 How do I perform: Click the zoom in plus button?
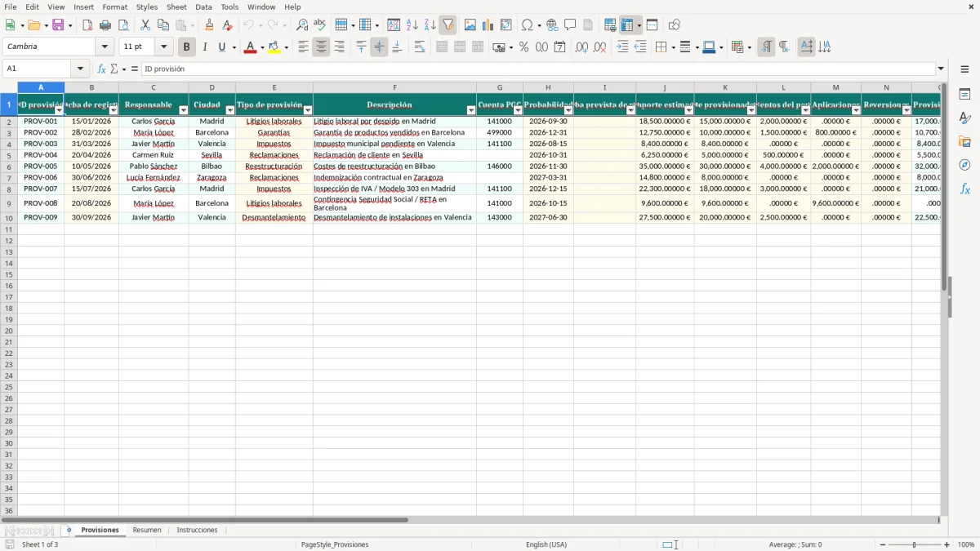pos(947,544)
